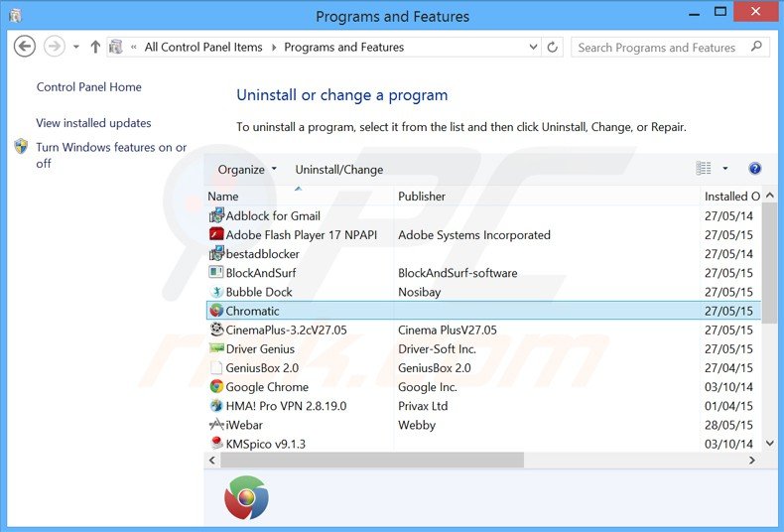Select BlockAndSurf program icon
This screenshot has height=532, width=784.
[216, 272]
